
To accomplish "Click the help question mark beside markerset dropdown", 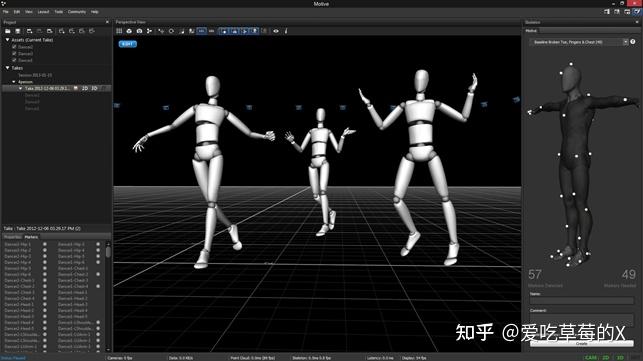I will [633, 42].
